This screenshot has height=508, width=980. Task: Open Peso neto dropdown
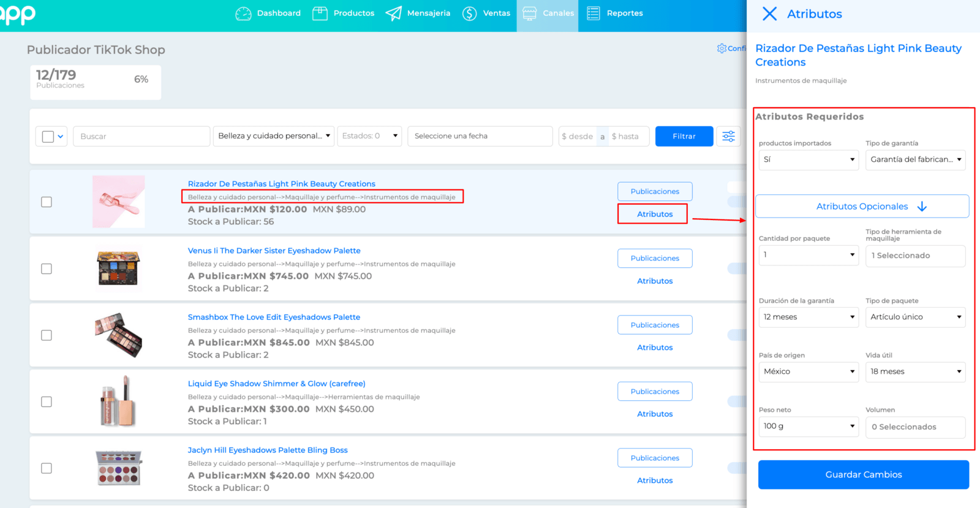coord(809,426)
